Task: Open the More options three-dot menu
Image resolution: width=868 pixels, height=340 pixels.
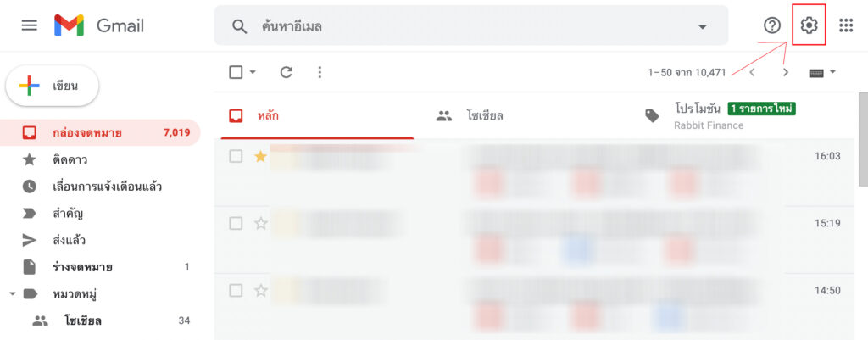Action: point(319,72)
